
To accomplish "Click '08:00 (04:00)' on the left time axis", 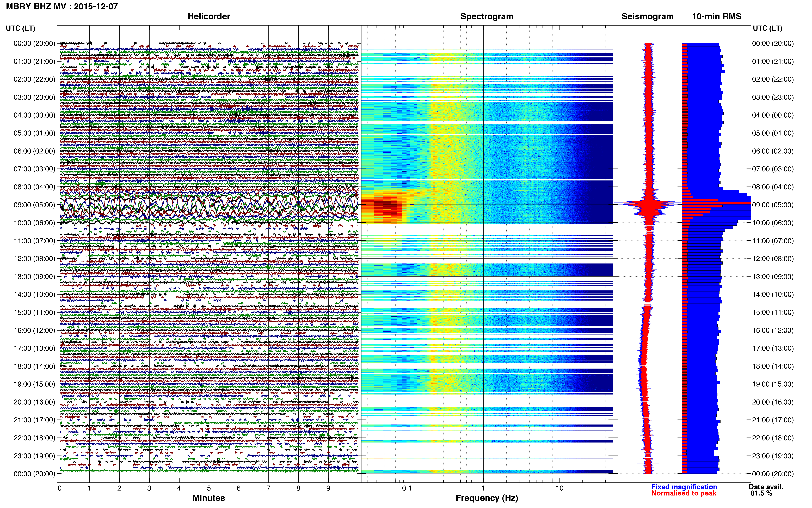I will click(x=34, y=187).
